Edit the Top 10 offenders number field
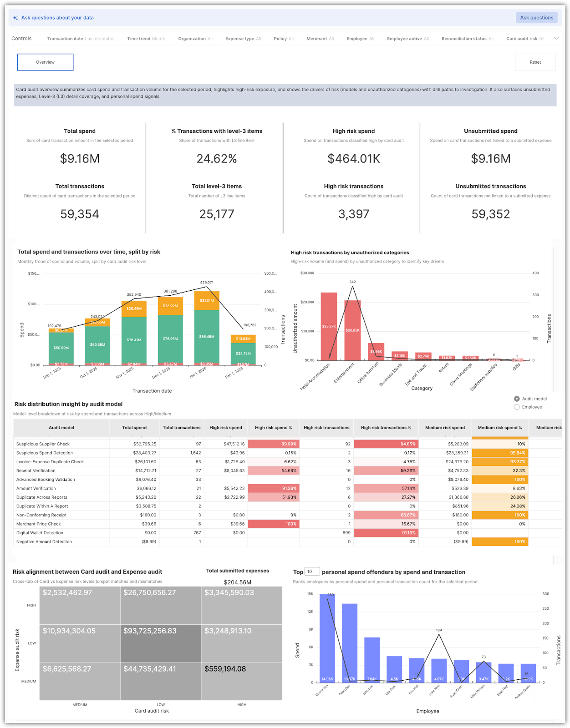This screenshot has height=728, width=570. 312,571
